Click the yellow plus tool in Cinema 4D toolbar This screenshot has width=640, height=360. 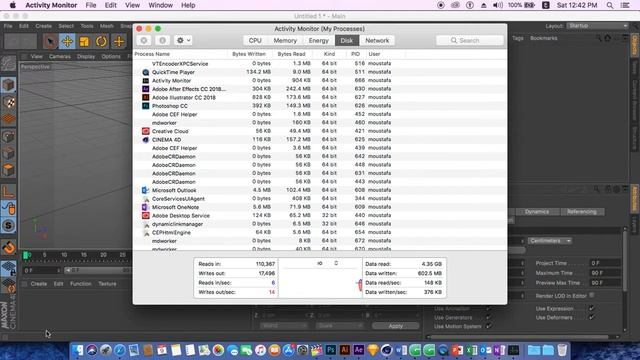pos(119,42)
